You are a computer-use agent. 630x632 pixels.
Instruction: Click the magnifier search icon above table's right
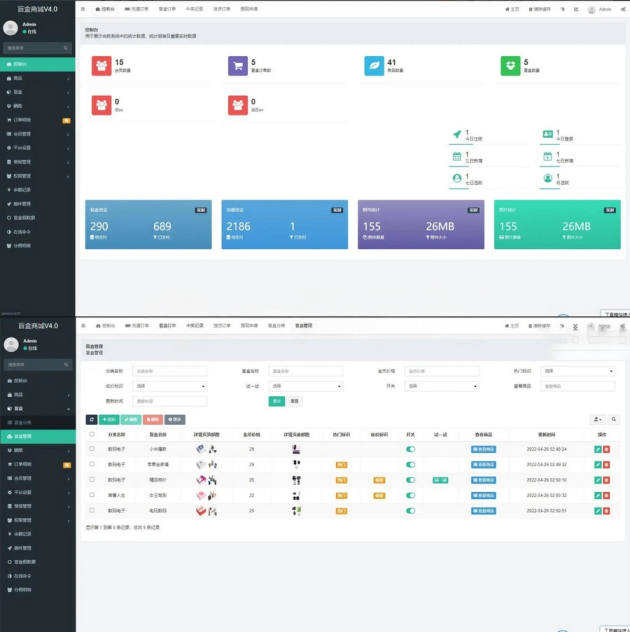[x=614, y=420]
